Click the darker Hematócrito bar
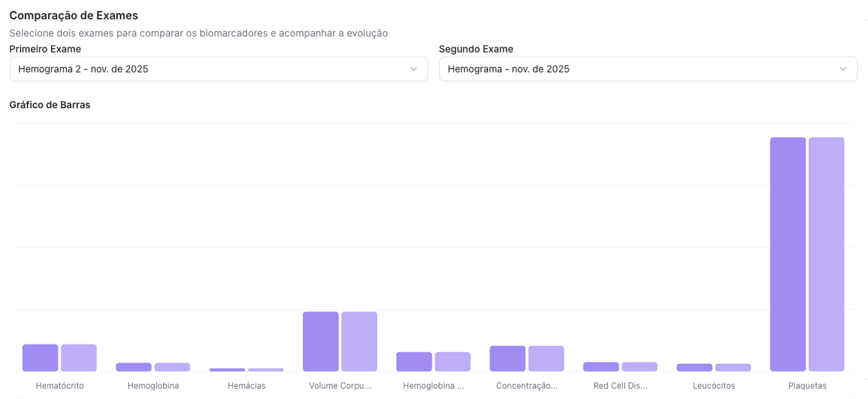 pyautogui.click(x=40, y=358)
